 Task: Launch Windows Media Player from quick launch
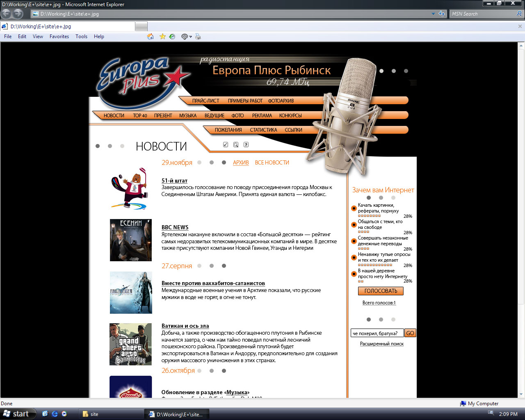[x=64, y=414]
